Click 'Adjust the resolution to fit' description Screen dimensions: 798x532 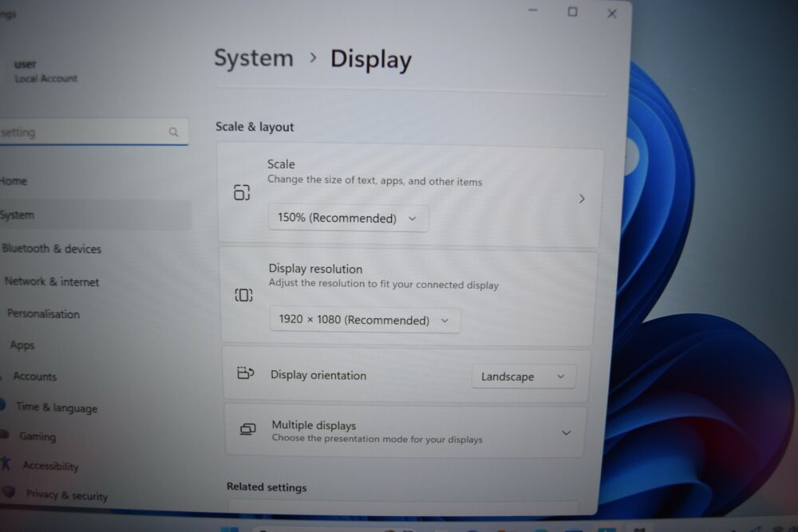tap(384, 284)
